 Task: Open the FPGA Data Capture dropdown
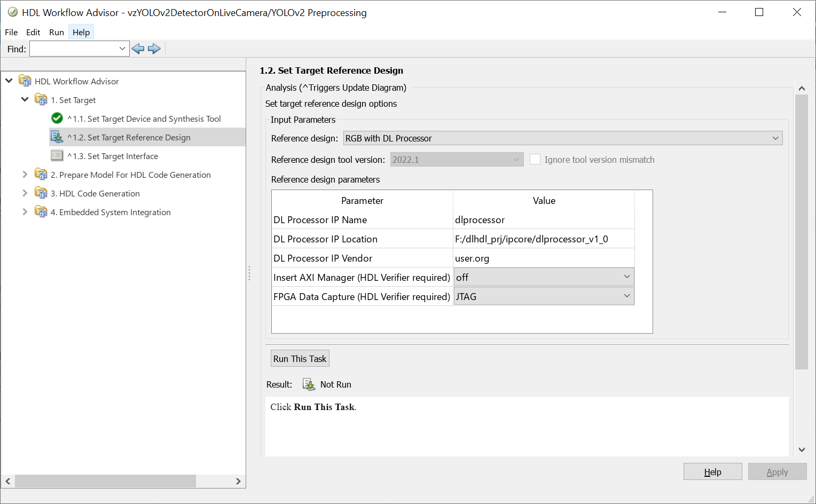(544, 296)
